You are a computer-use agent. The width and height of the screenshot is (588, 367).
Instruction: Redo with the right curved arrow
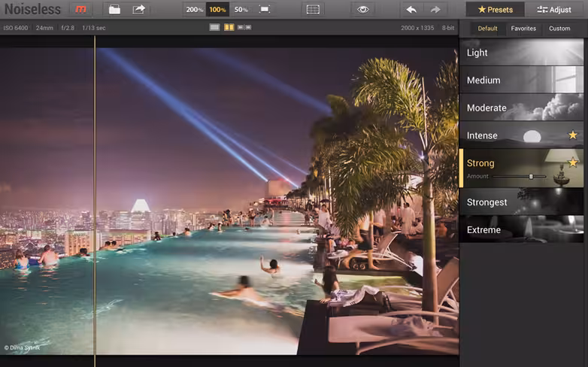[x=435, y=9]
